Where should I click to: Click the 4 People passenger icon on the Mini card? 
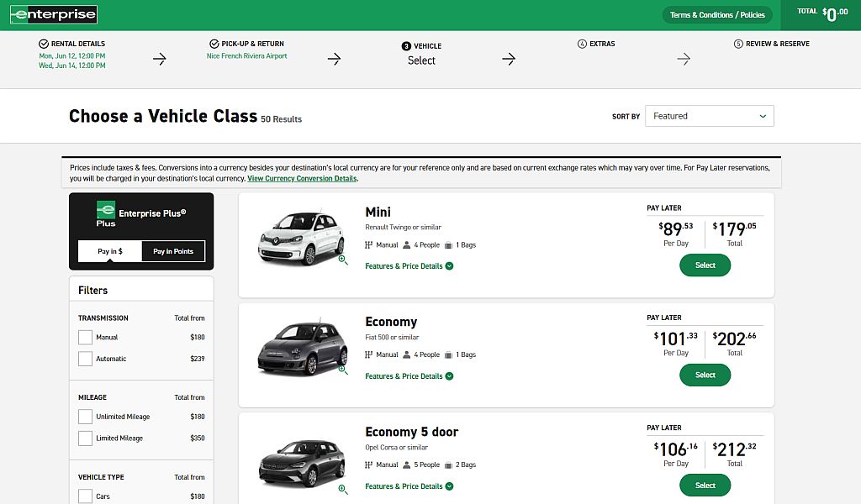(x=405, y=244)
